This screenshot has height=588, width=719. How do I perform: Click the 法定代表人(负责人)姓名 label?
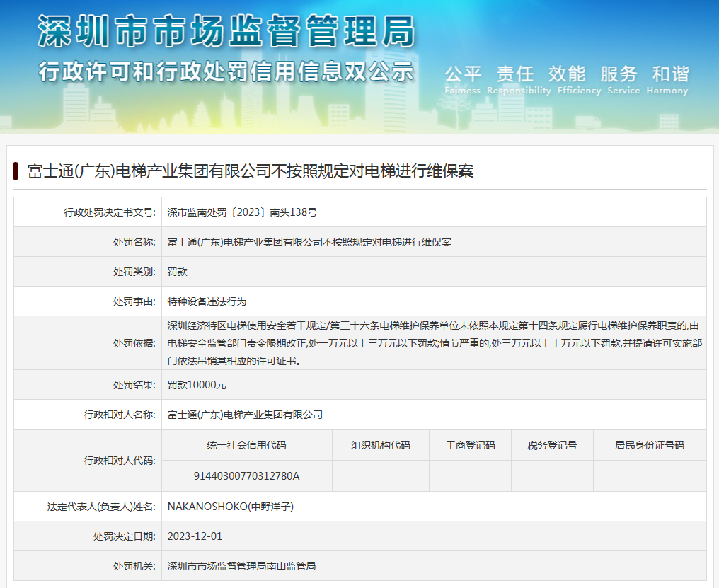point(101,507)
